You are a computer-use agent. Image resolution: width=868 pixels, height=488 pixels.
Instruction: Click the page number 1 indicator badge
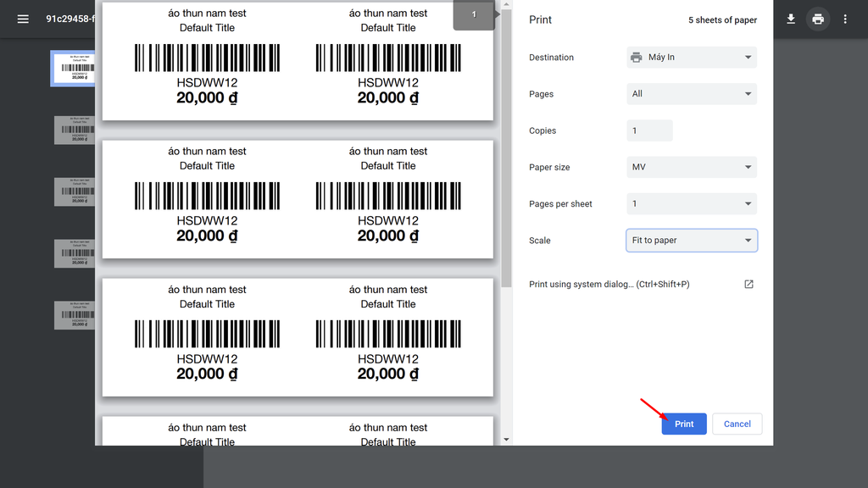pyautogui.click(x=474, y=15)
